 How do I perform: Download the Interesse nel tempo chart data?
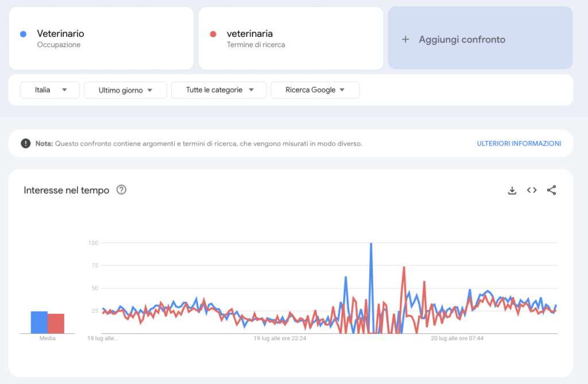click(512, 191)
